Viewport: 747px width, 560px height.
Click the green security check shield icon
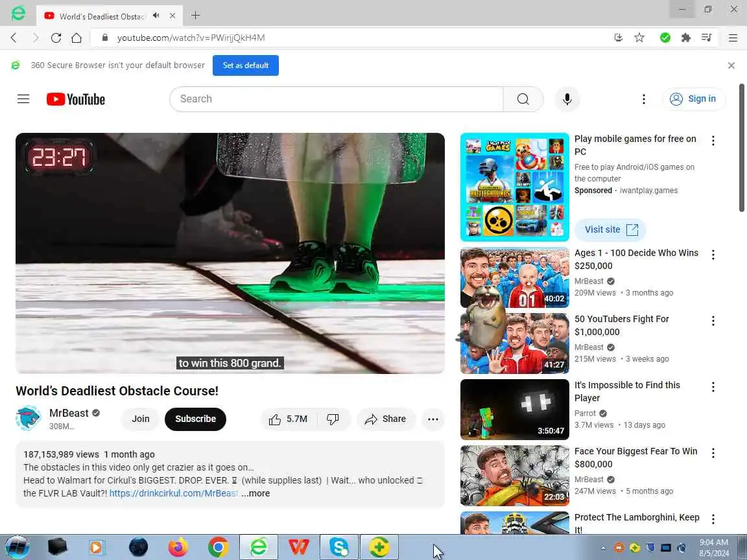(x=665, y=38)
